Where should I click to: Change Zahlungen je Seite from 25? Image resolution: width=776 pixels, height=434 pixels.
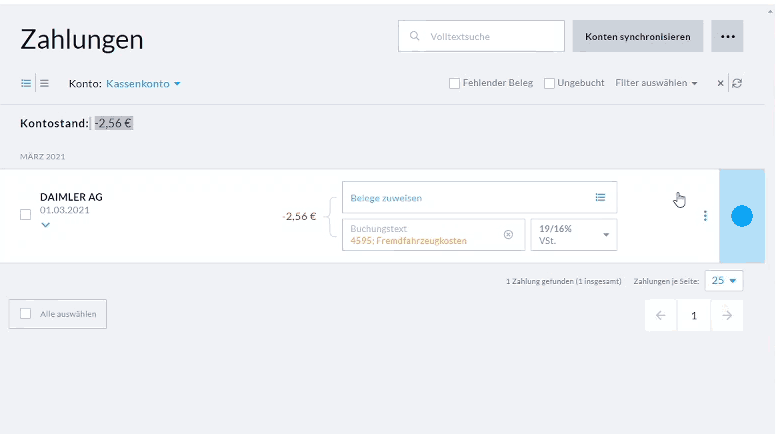[724, 281]
